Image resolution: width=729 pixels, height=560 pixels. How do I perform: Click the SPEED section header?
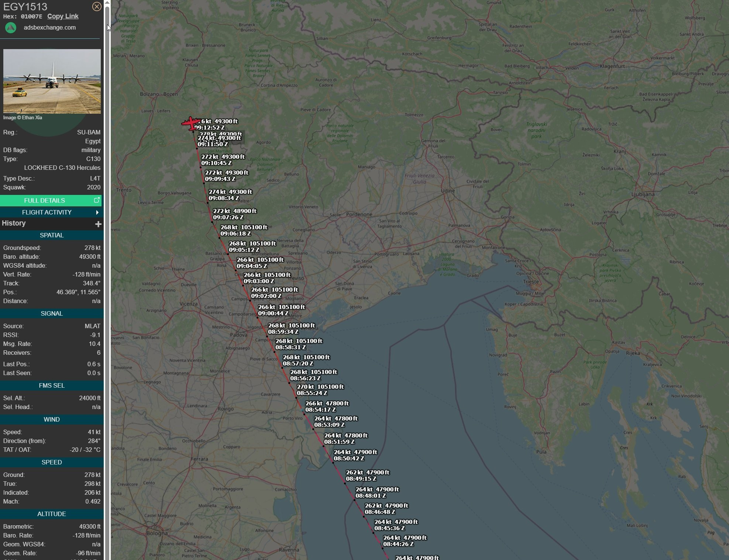(52, 462)
